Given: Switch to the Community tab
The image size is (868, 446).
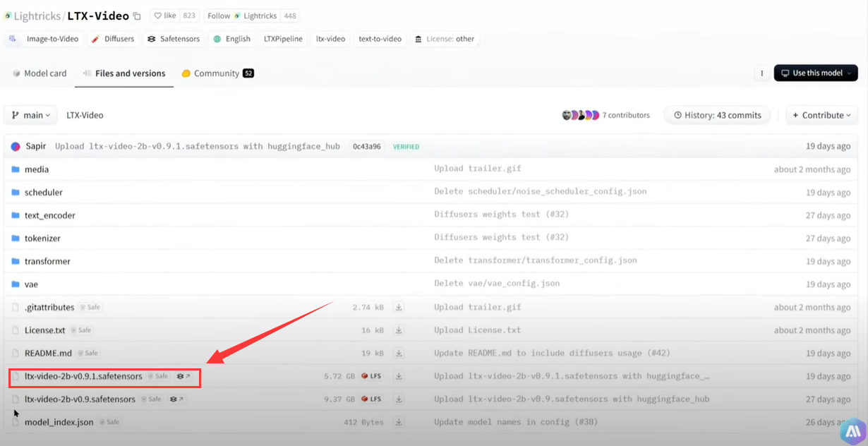Looking at the screenshot, I should [x=217, y=73].
